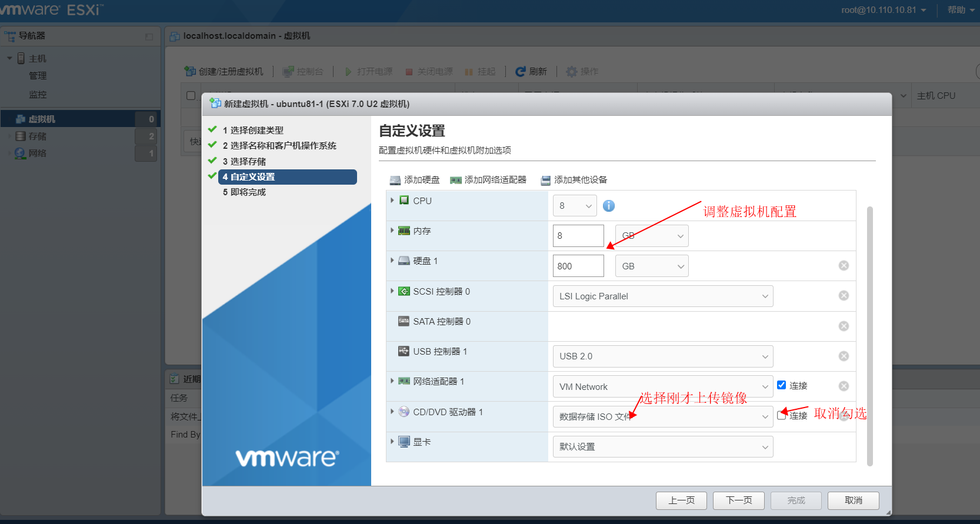Toggle 连接 checkbox for 网络适配器 1
This screenshot has height=524, width=980.
tap(781, 385)
